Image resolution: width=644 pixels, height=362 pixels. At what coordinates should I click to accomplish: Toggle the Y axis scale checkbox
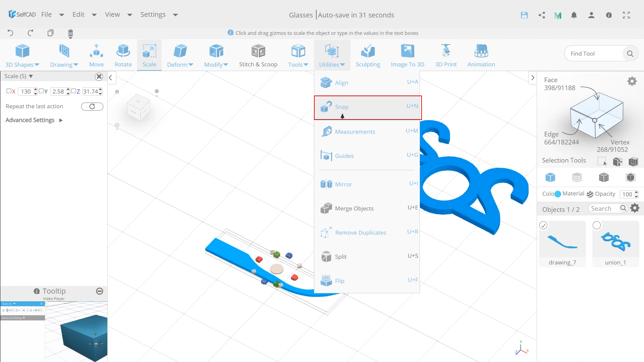click(41, 91)
